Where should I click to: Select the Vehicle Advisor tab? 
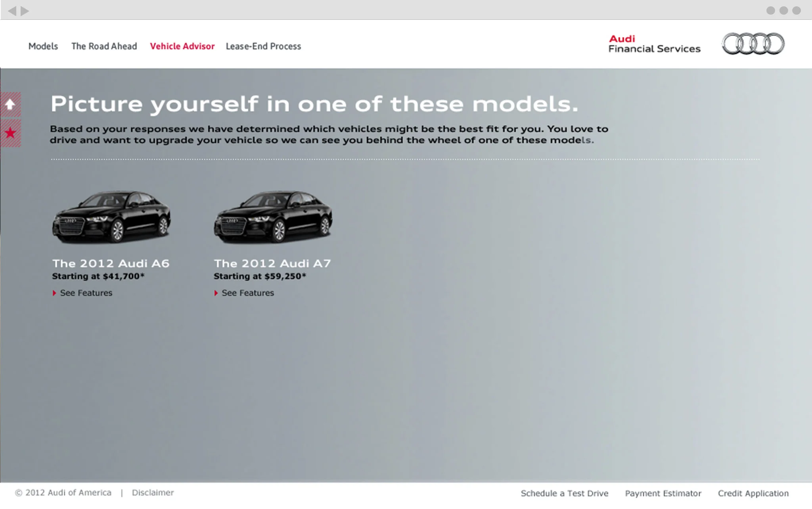[x=182, y=46]
